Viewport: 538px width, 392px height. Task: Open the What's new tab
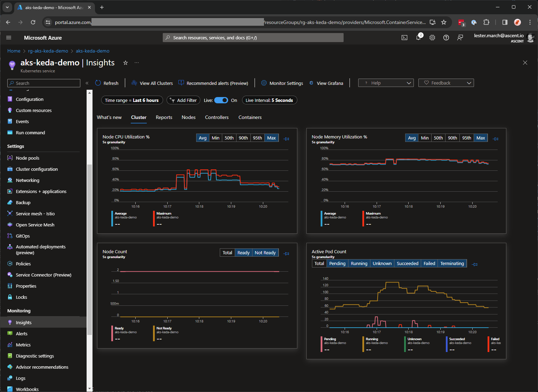coord(109,117)
